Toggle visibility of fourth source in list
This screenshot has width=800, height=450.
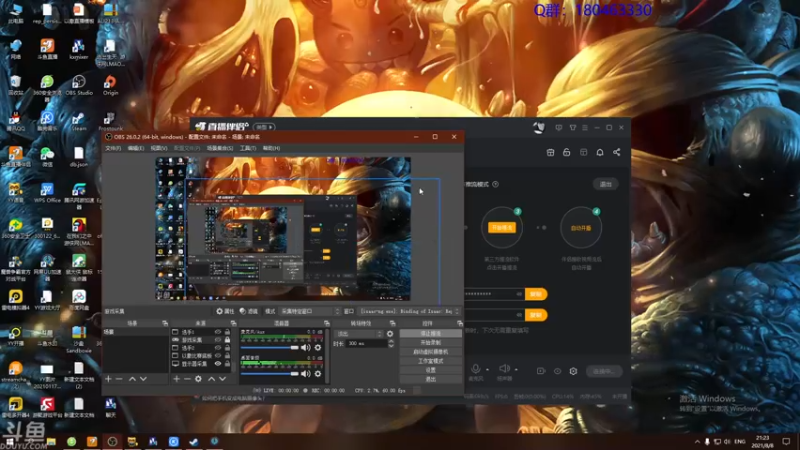pos(218,356)
